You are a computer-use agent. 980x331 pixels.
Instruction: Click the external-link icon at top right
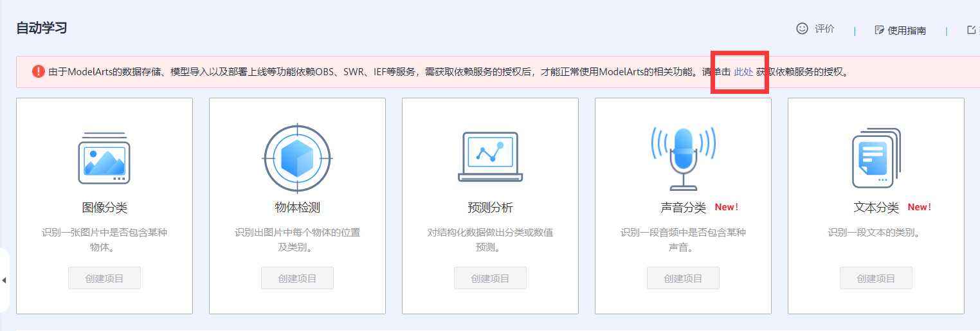point(972,30)
